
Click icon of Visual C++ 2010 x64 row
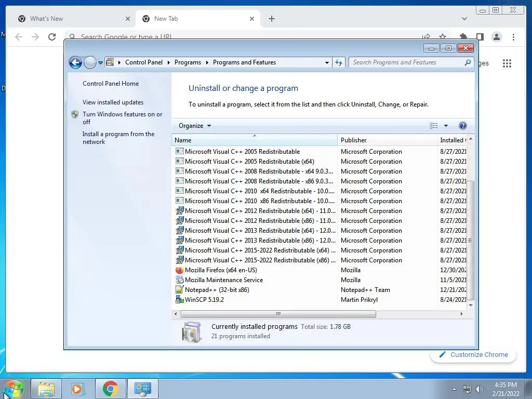(x=179, y=191)
